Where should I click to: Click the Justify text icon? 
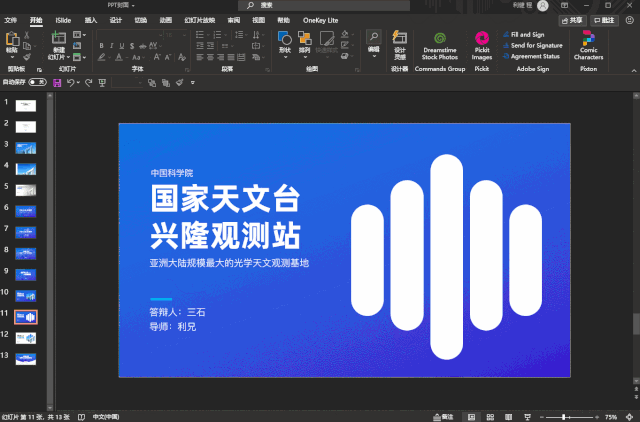(231, 58)
